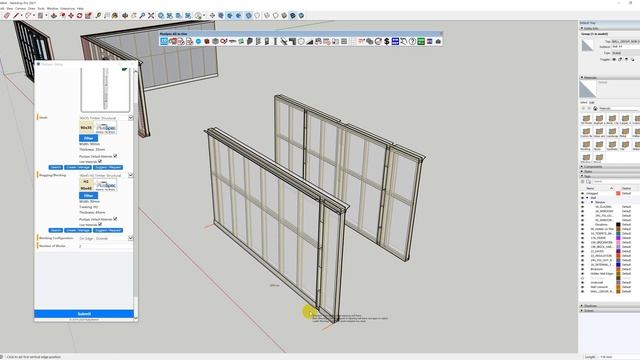The image size is (640, 360).
Task: Click the Filter button under Nogging/Blocking
Action: (x=88, y=196)
